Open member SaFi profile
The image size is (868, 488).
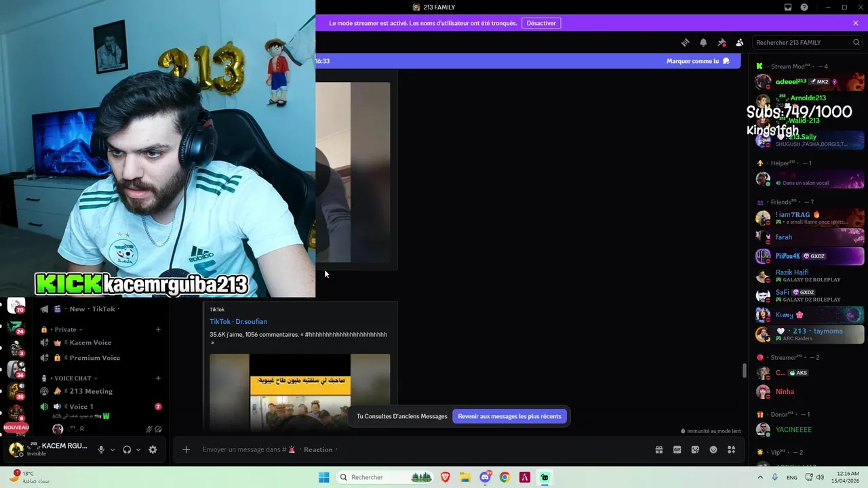(810, 296)
